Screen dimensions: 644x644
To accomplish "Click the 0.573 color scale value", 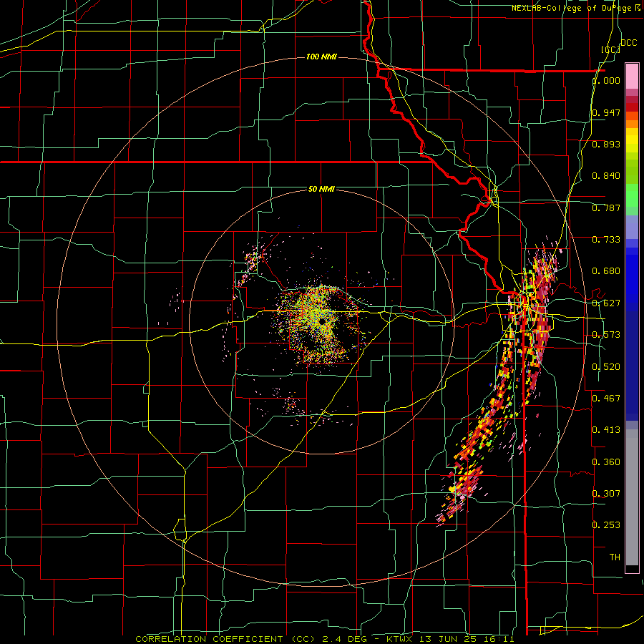I will coord(606,335).
